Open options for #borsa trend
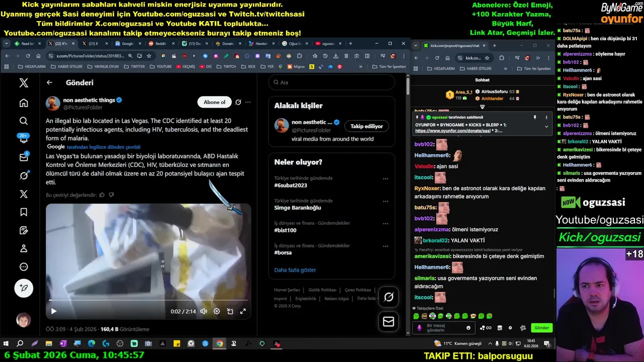The image size is (644, 362). tap(385, 246)
